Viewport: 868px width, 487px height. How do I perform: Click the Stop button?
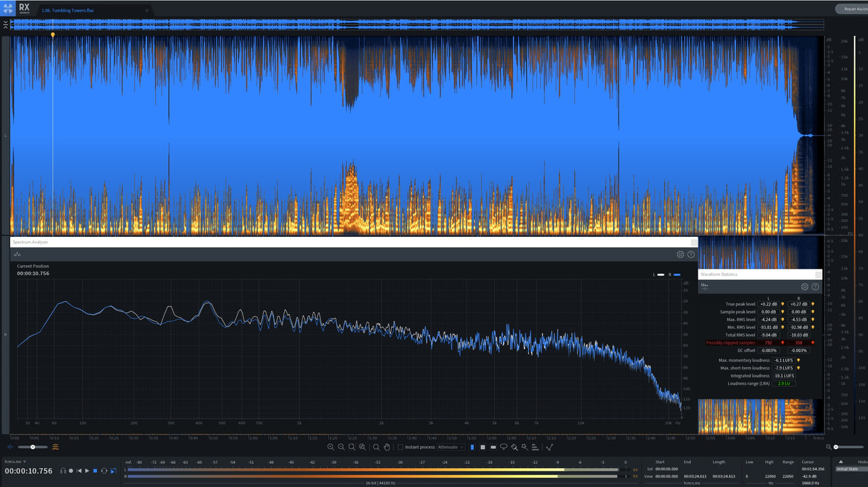point(95,471)
